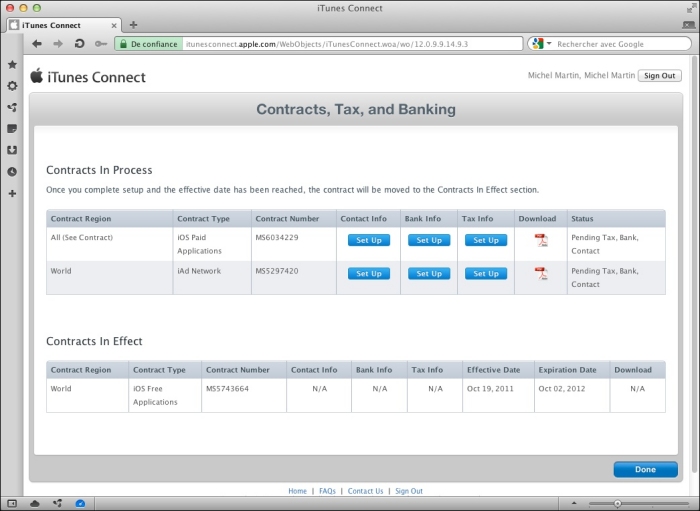Adjust the zoom slider in status bar
Viewport: 700px width, 511px height.
pos(617,503)
